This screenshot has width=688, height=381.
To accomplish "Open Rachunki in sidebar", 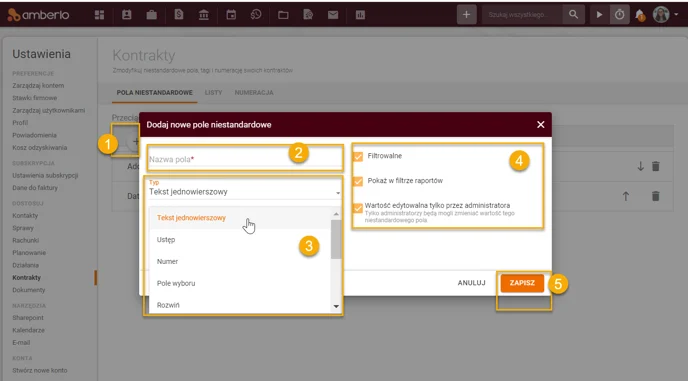I will pos(25,240).
